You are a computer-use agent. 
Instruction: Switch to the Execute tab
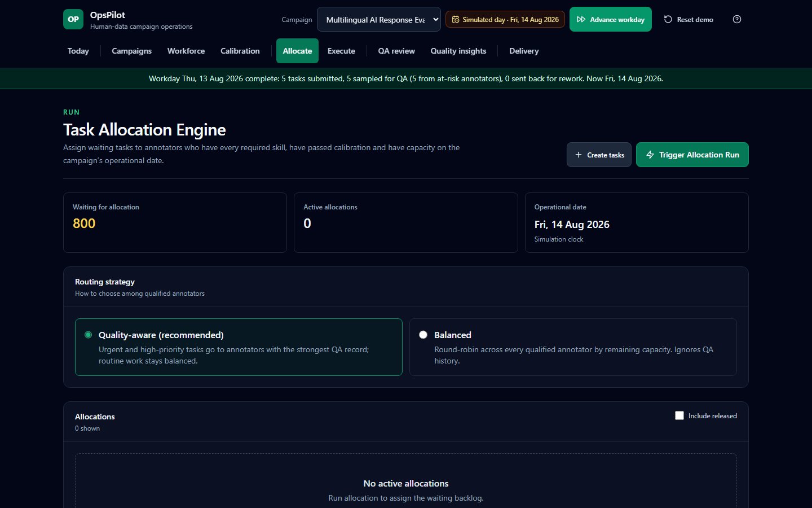pyautogui.click(x=341, y=51)
